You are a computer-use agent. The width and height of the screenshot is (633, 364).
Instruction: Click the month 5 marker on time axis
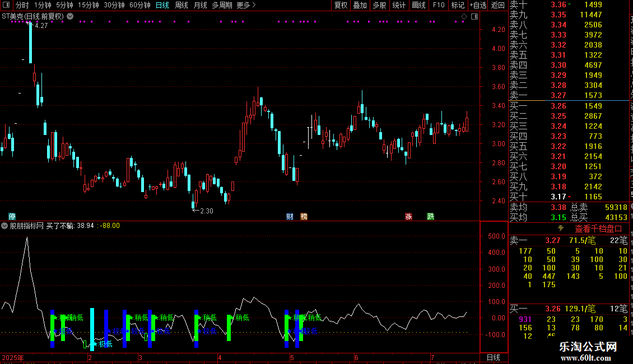(292, 357)
